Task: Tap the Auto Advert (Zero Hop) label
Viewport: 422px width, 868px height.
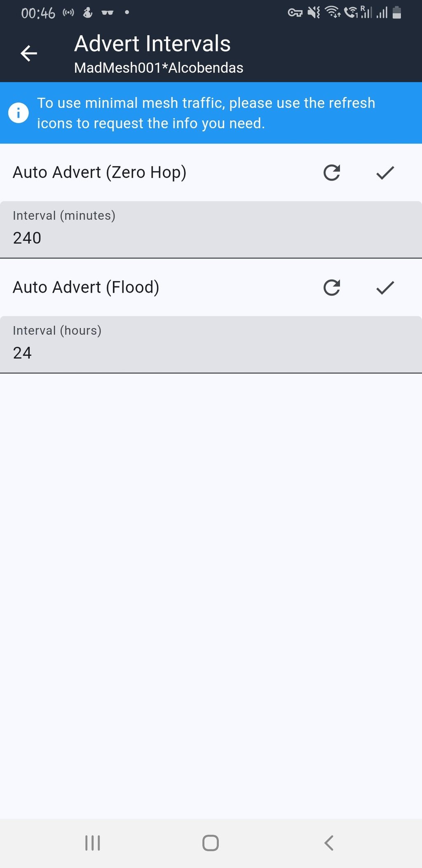Action: tap(100, 172)
